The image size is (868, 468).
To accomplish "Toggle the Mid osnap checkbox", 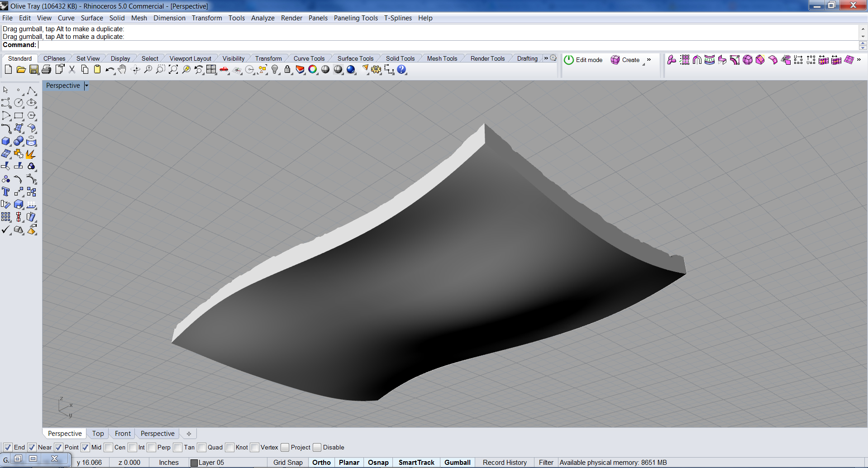I will [85, 447].
